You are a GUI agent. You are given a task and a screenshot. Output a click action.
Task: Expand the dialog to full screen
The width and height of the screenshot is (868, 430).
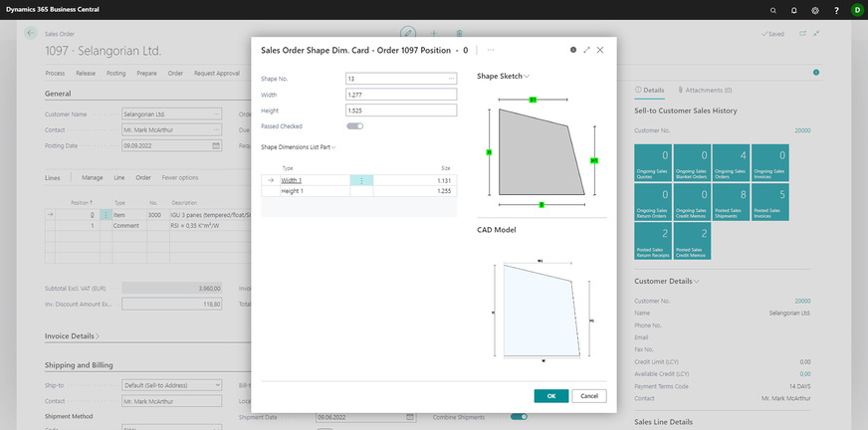pyautogui.click(x=586, y=49)
